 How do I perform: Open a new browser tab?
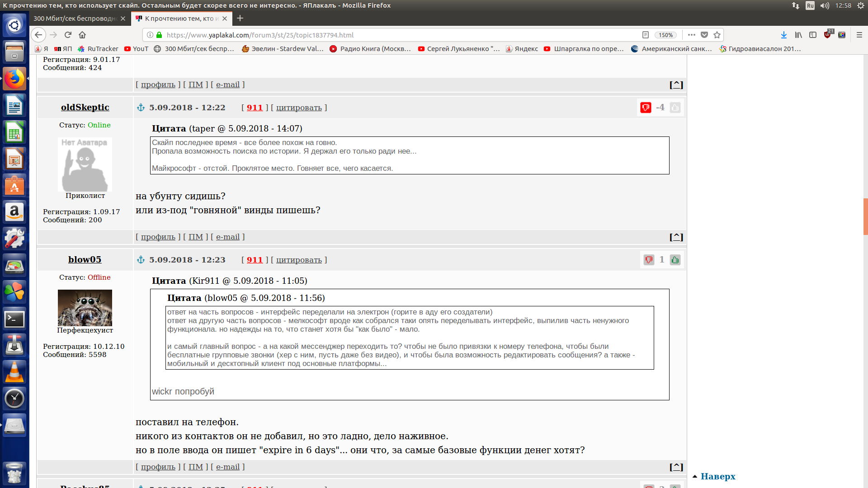pyautogui.click(x=240, y=18)
